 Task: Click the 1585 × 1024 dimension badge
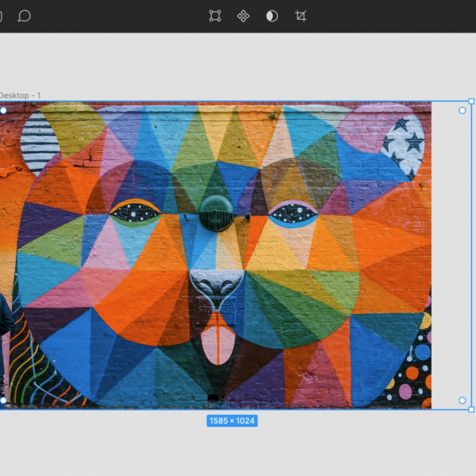232,420
